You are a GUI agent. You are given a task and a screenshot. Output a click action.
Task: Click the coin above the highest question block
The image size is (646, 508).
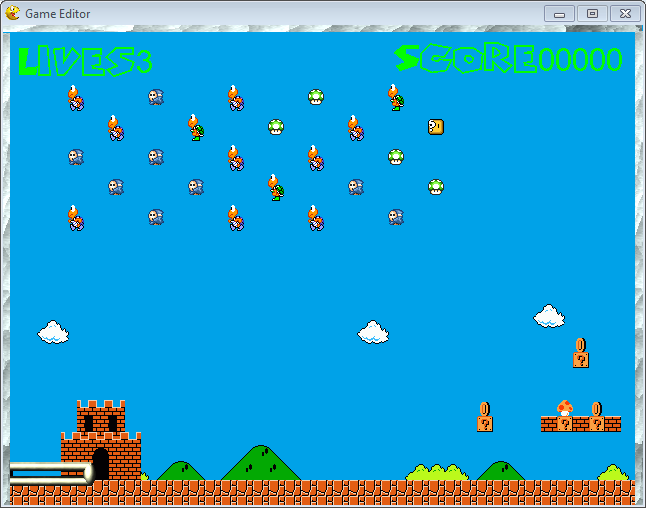tap(580, 344)
